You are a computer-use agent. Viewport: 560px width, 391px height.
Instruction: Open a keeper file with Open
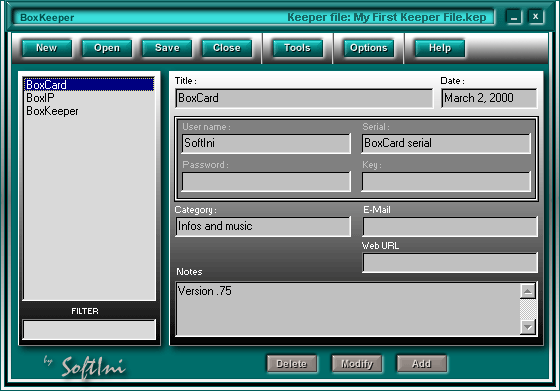107,48
